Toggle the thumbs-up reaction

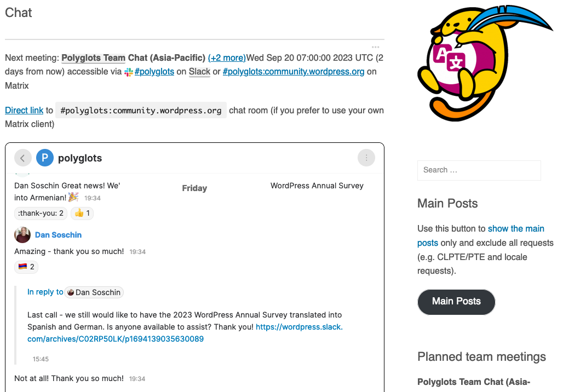(82, 213)
